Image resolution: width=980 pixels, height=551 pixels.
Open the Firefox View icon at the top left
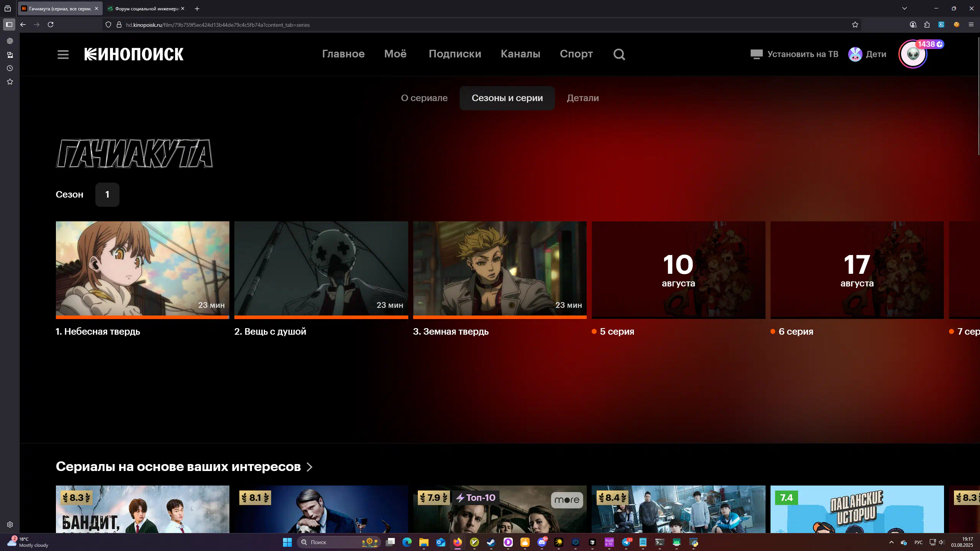[x=7, y=8]
